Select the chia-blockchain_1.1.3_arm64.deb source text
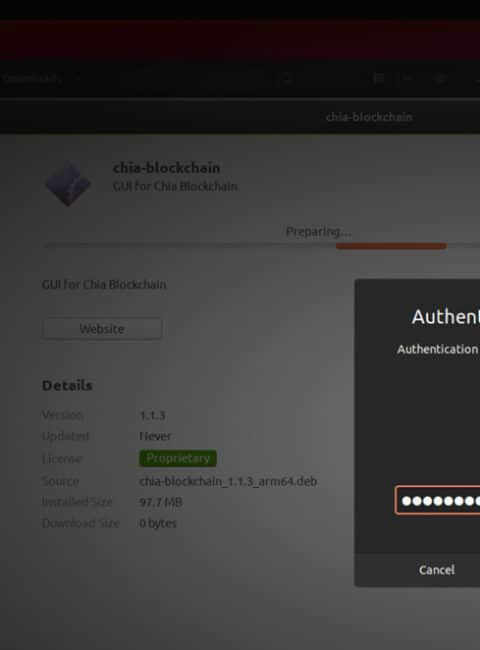This screenshot has width=480, height=650. tap(228, 481)
